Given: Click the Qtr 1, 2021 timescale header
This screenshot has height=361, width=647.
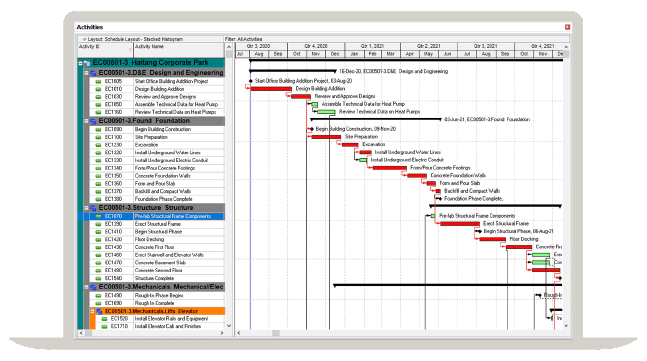Looking at the screenshot, I should click(x=373, y=46).
